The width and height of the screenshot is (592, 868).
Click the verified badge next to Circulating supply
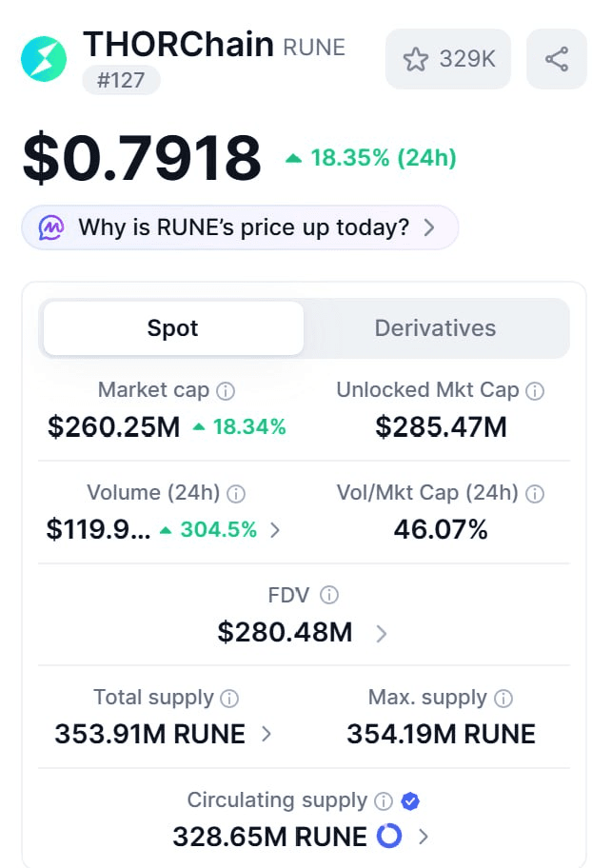(x=410, y=801)
